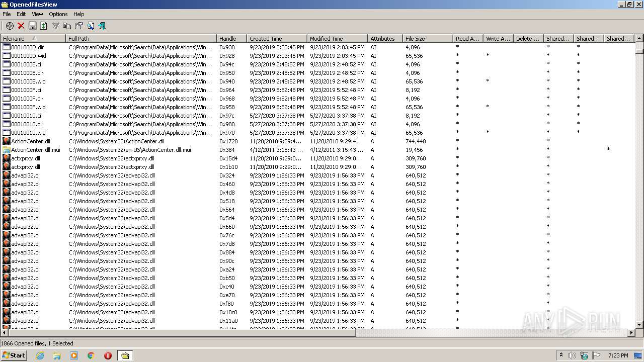
Task: Click the Save floppy disk toolbar icon
Action: [x=32, y=26]
